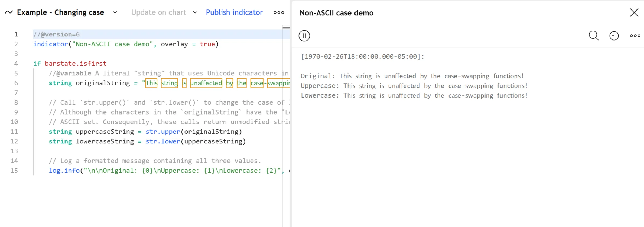This screenshot has width=644, height=227.
Task: Click the indicator function on line 2
Action: click(50, 44)
